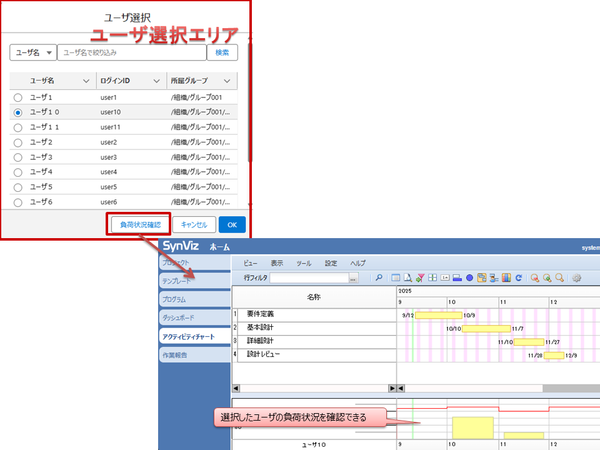Click the ellipsis button beside the row filter field

coord(353,278)
